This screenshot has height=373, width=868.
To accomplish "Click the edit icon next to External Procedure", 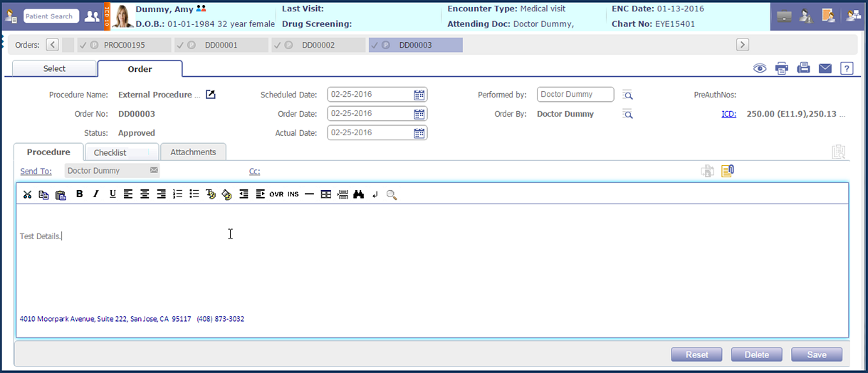I will click(x=211, y=95).
